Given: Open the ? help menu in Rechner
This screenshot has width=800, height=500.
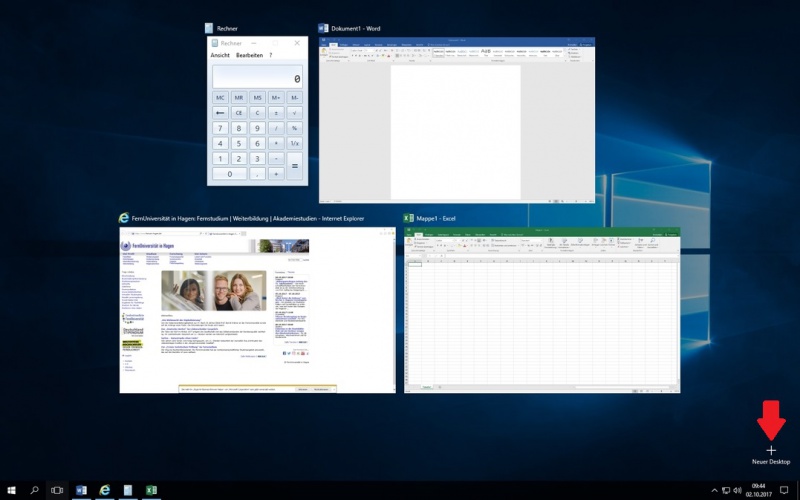Looking at the screenshot, I should [271, 55].
